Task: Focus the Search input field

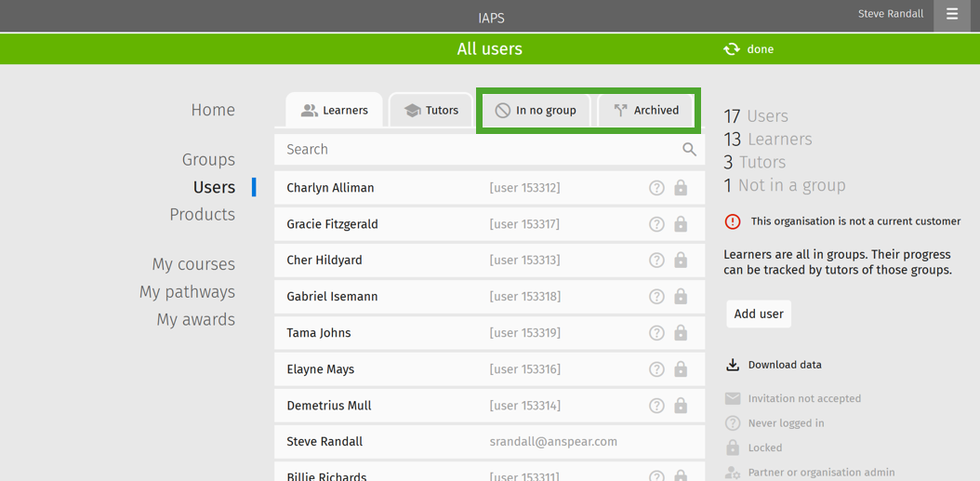Action: 489,150
